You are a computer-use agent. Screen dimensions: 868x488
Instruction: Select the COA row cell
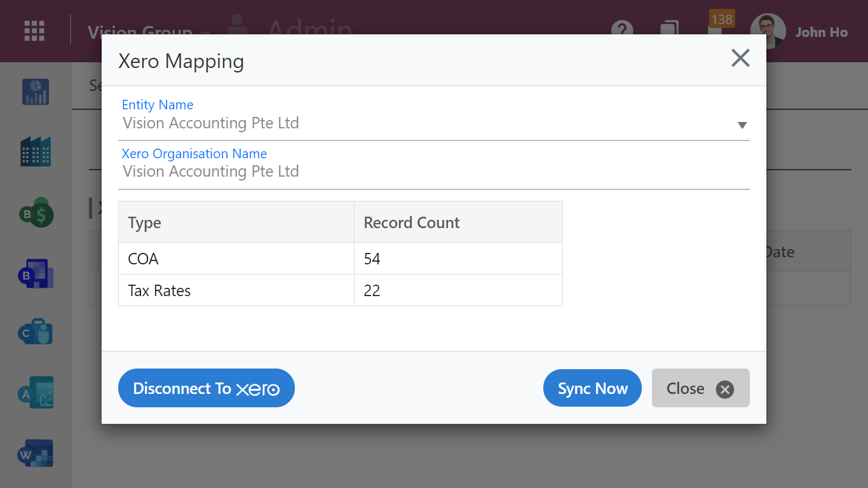[236, 259]
